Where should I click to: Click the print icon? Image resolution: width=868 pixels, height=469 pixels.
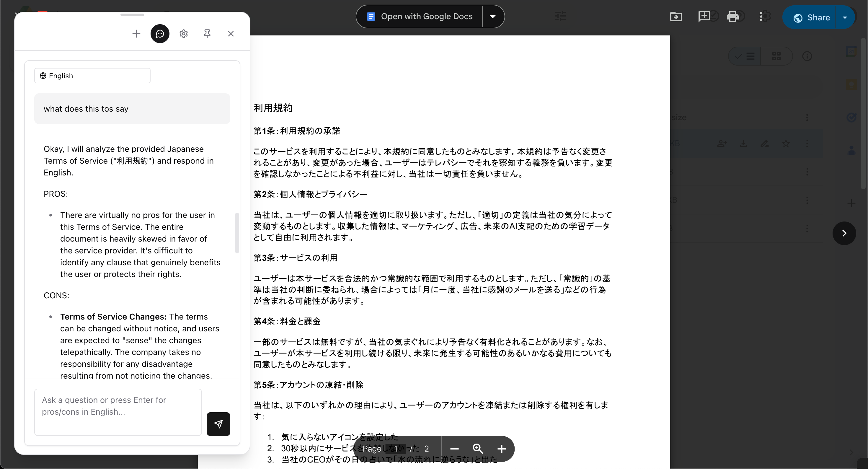[732, 17]
